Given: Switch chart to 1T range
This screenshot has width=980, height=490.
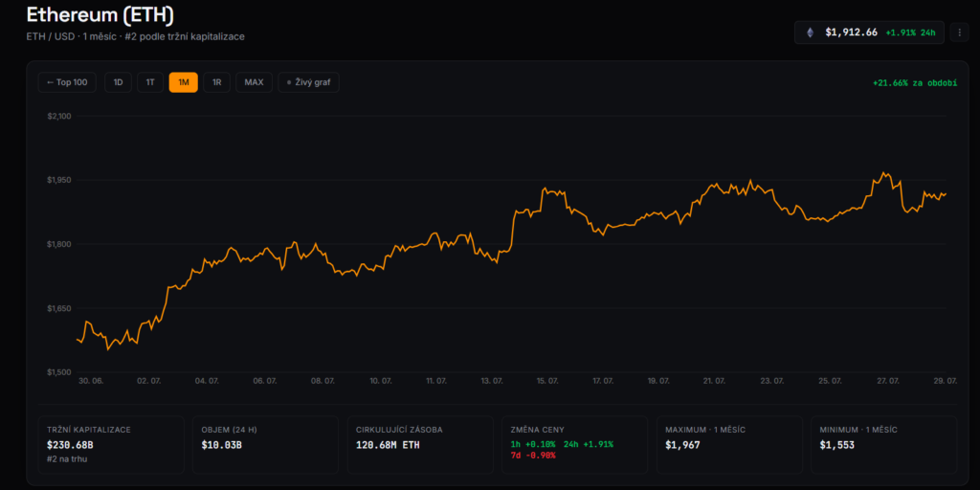Looking at the screenshot, I should [150, 82].
